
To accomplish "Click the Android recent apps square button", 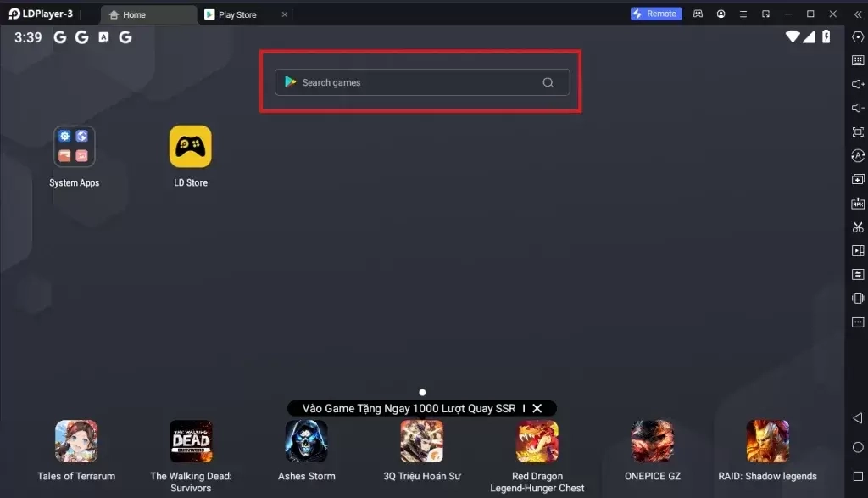I will (858, 477).
